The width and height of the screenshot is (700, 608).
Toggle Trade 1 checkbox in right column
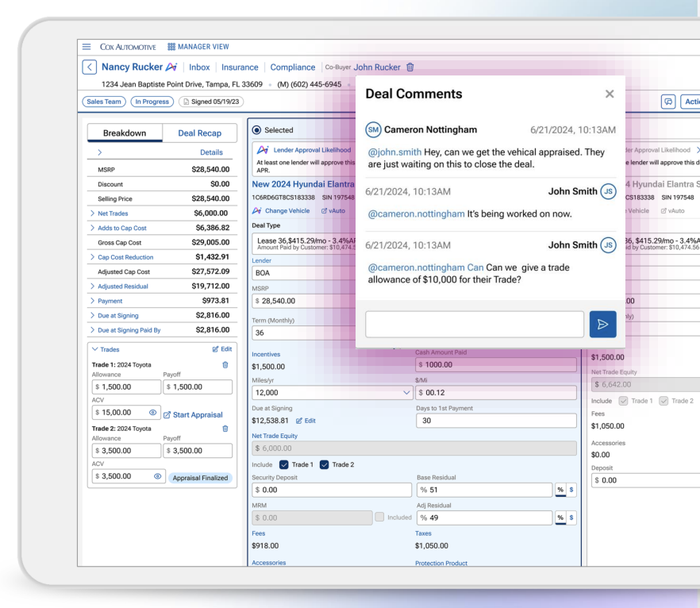(x=623, y=401)
